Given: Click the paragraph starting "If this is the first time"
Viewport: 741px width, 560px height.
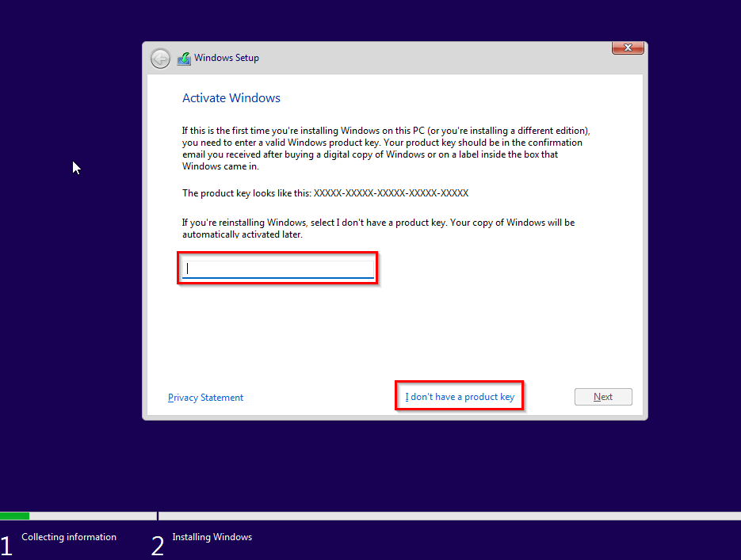Looking at the screenshot, I should click(386, 148).
